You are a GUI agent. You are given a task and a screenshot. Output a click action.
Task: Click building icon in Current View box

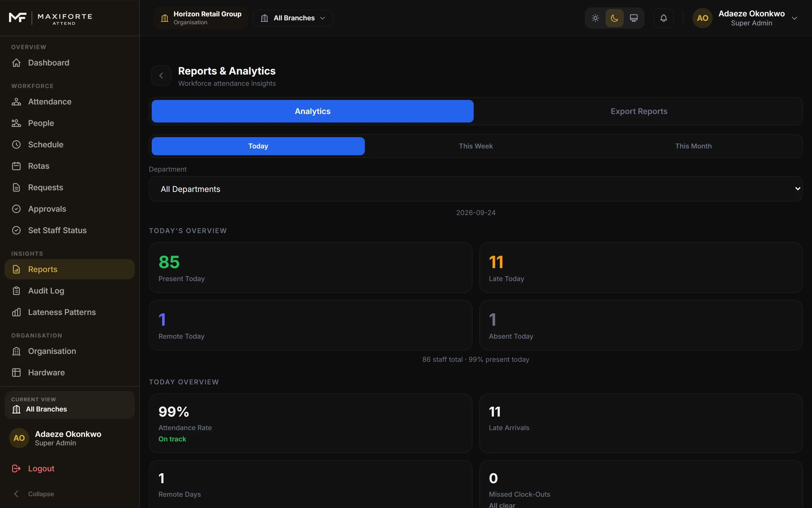pyautogui.click(x=16, y=409)
